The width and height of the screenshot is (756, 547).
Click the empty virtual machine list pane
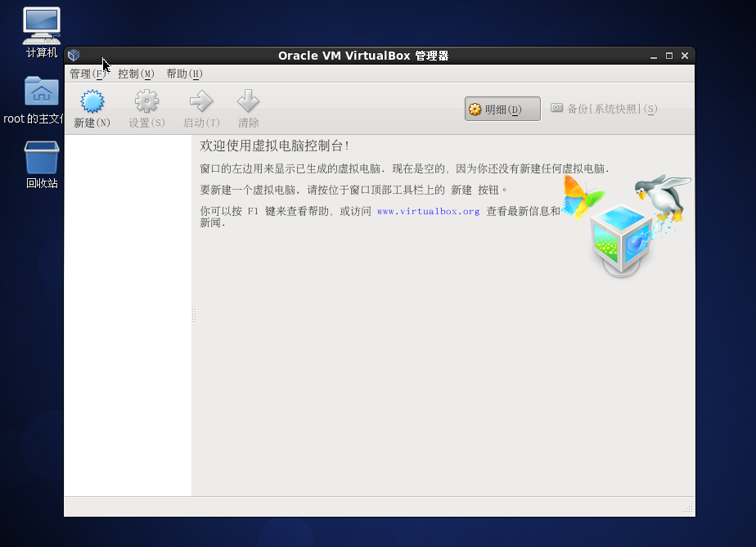pos(128,316)
